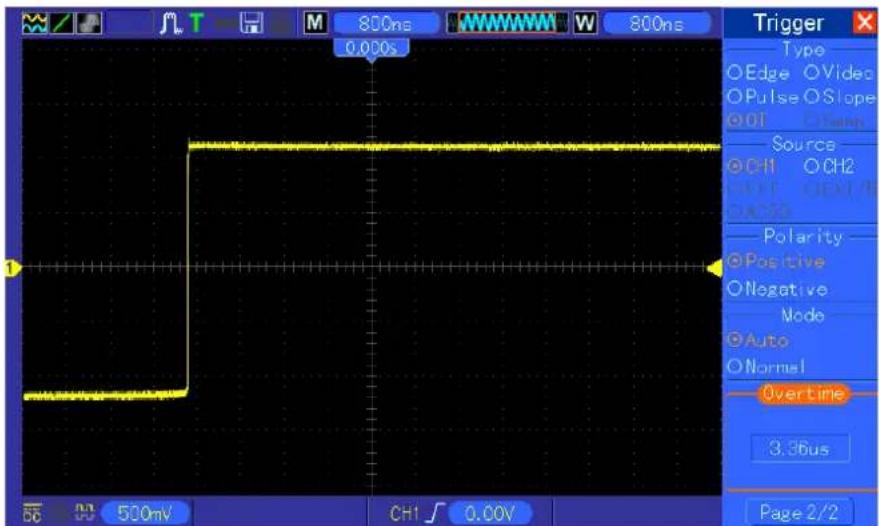Click the waveform memory overview bar
Screen dimensions: 879x526
[507, 23]
